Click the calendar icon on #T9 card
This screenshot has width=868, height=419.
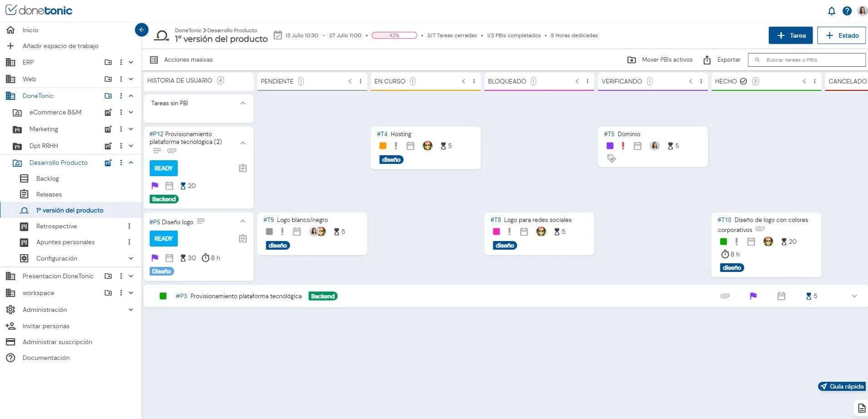tap(297, 232)
